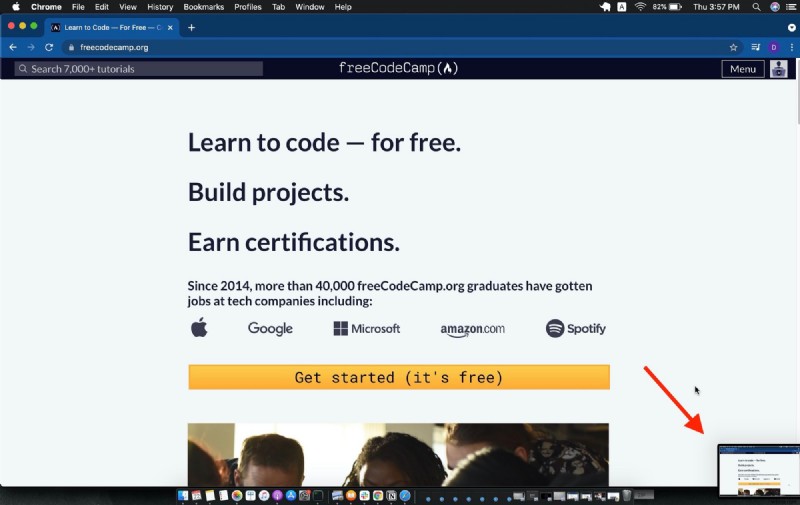Click the browser forward arrow

coord(31,47)
